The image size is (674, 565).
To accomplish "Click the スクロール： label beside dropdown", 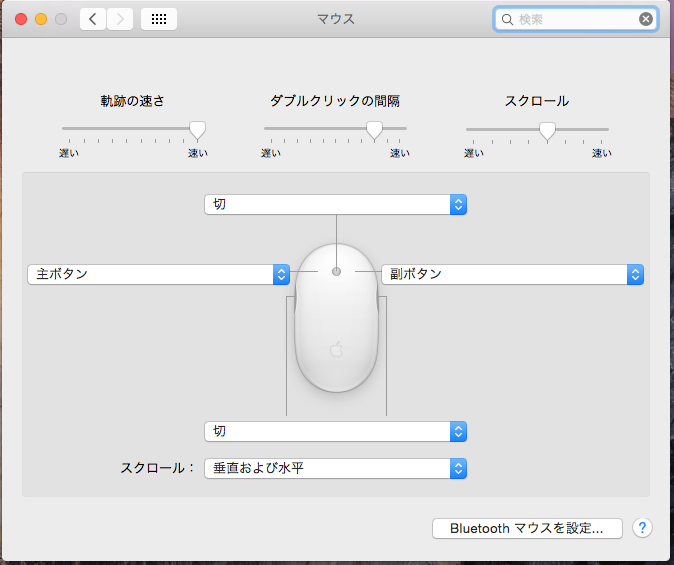I will [158, 468].
